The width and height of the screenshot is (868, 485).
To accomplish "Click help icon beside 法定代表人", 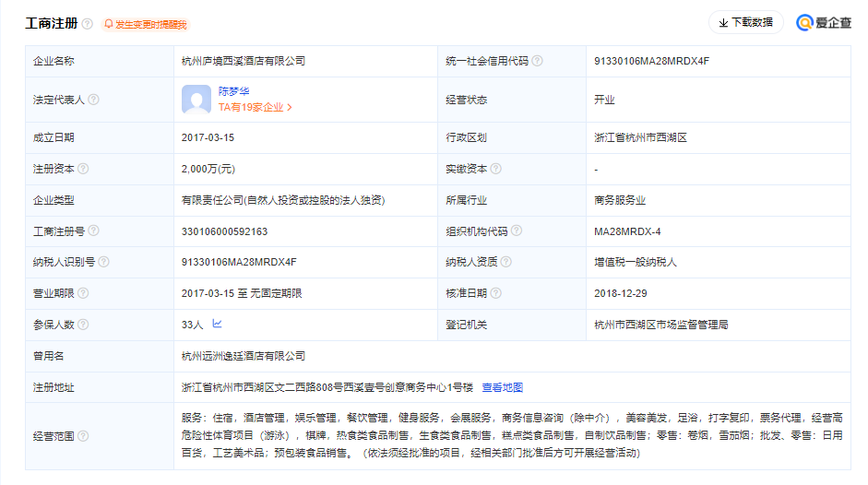I will point(93,100).
